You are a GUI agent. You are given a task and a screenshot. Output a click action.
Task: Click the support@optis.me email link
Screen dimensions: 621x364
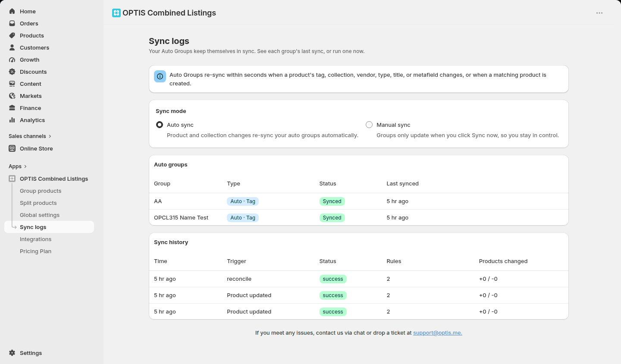[x=437, y=333]
